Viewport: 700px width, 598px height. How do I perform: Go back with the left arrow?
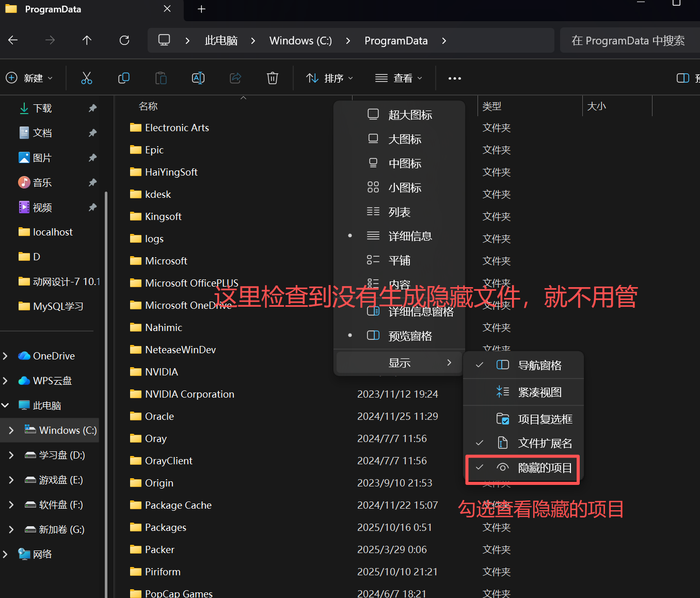point(13,40)
